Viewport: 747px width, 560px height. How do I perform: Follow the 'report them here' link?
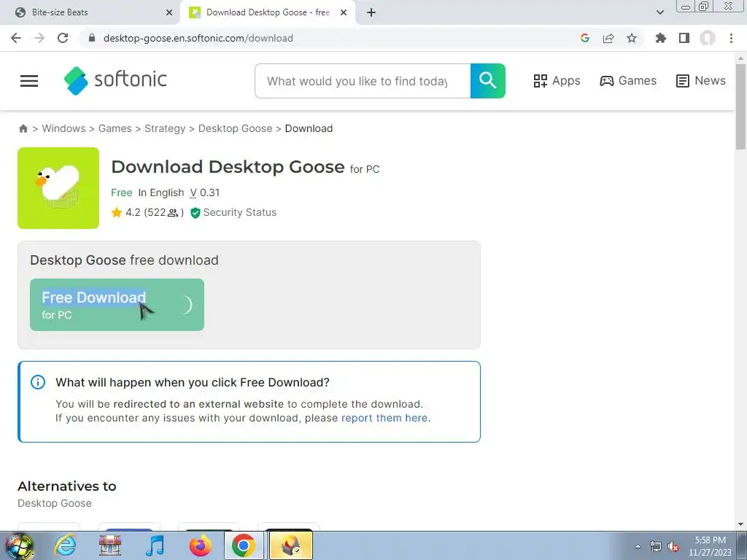tap(384, 418)
